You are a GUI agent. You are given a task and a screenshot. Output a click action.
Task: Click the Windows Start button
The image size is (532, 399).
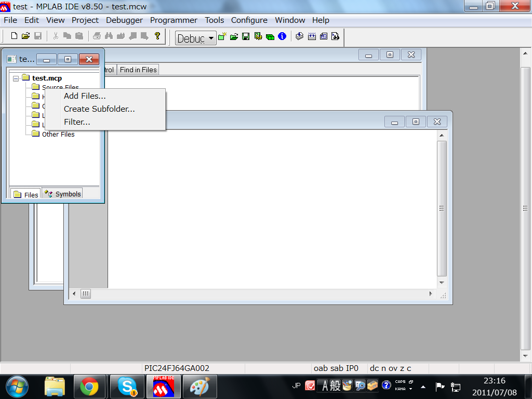point(17,387)
